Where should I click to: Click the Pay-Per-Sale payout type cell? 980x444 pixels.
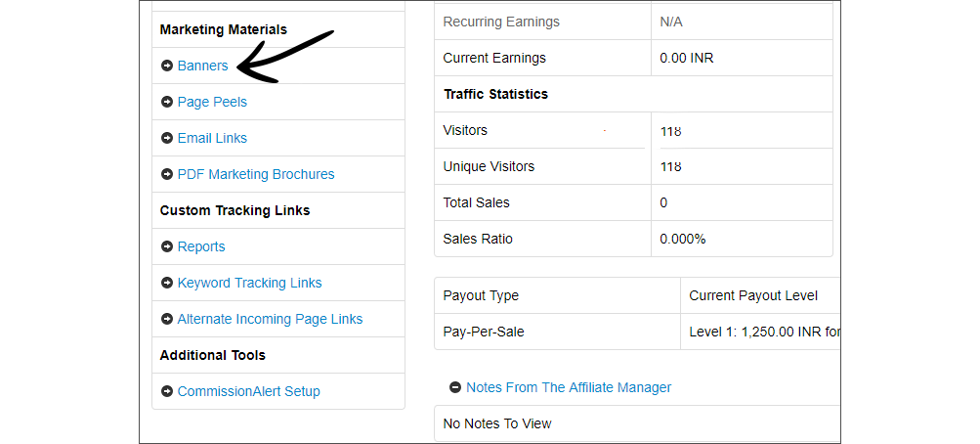point(484,333)
